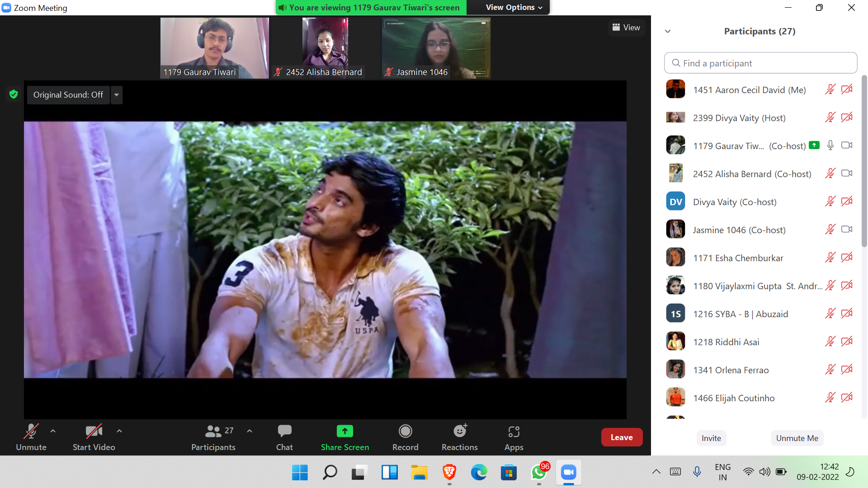Open Task View from taskbar
Viewport: 868px width, 488px height.
tap(359, 473)
